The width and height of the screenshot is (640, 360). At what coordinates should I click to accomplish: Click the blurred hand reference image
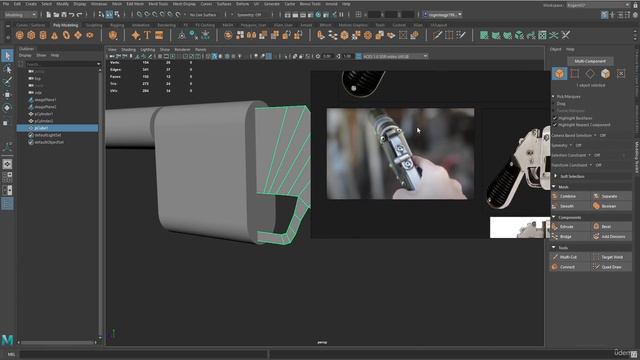pyautogui.click(x=400, y=153)
